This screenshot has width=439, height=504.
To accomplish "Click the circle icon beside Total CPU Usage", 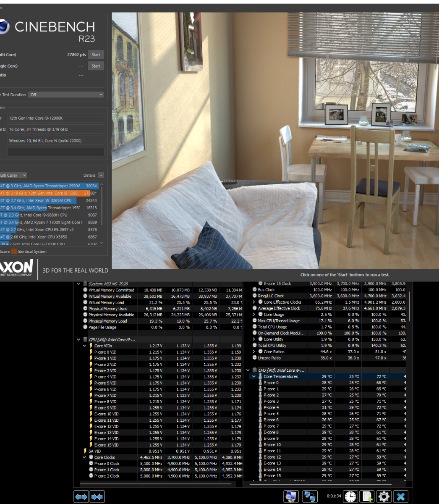I will 254,327.
